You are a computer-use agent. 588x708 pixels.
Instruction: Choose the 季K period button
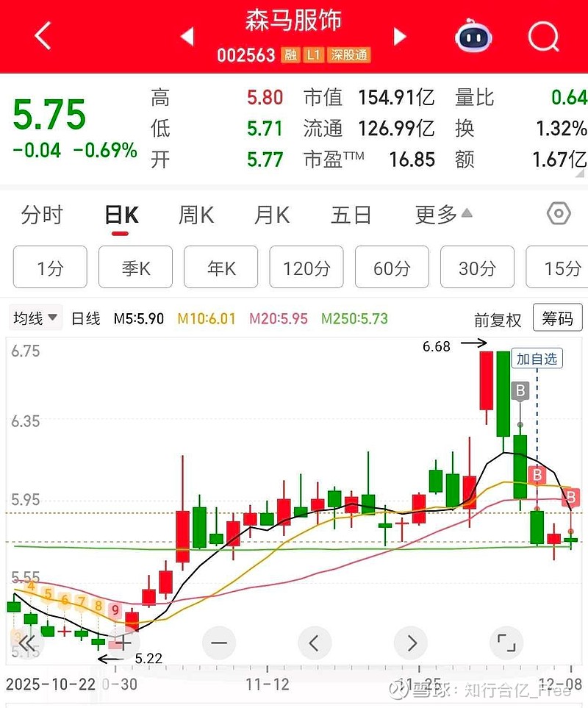click(x=135, y=268)
